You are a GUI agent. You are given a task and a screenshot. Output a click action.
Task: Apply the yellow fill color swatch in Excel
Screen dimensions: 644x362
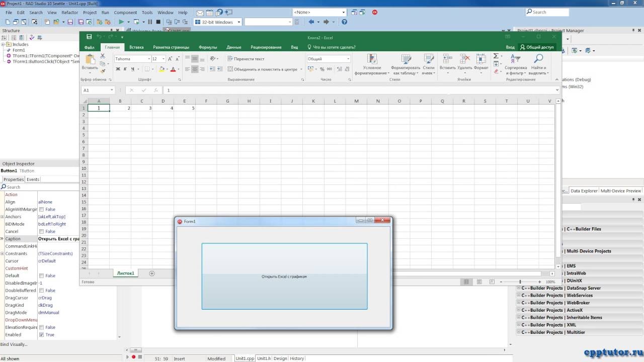pyautogui.click(x=162, y=69)
